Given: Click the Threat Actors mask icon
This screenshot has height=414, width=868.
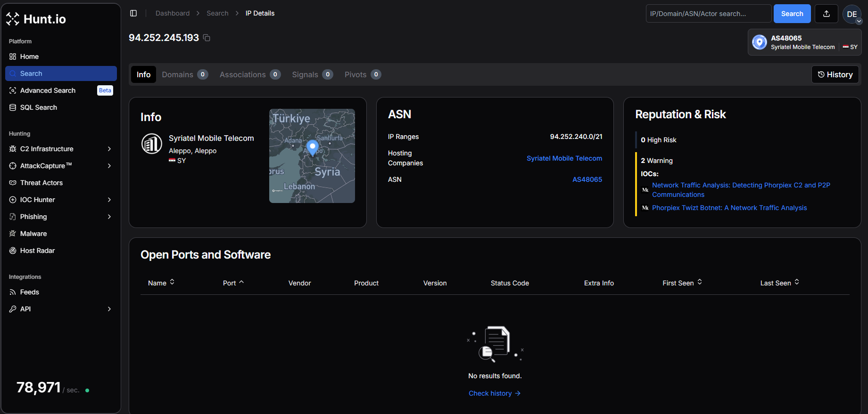Looking at the screenshot, I should 13,183.
